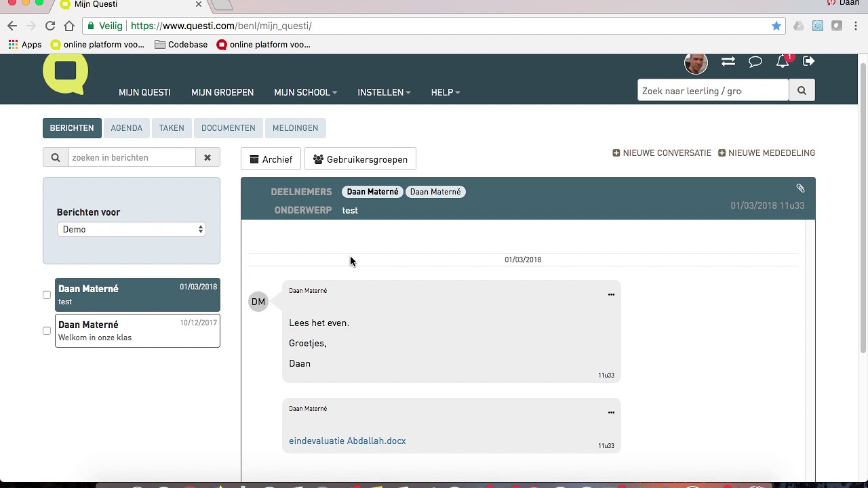
Task: Tick checkbox for 'Welkom in onze klas' conversation
Action: 47,331
